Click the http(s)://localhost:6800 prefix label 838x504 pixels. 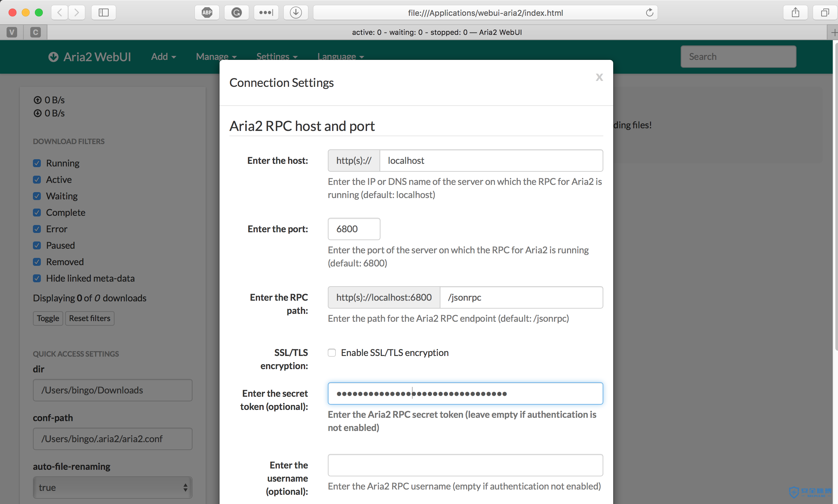click(384, 297)
